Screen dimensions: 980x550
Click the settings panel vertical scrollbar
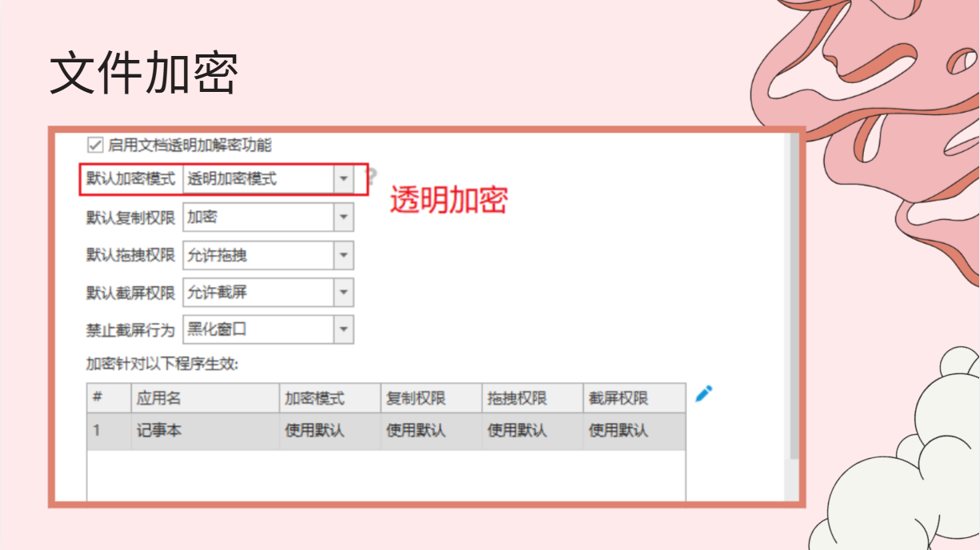[x=794, y=296]
